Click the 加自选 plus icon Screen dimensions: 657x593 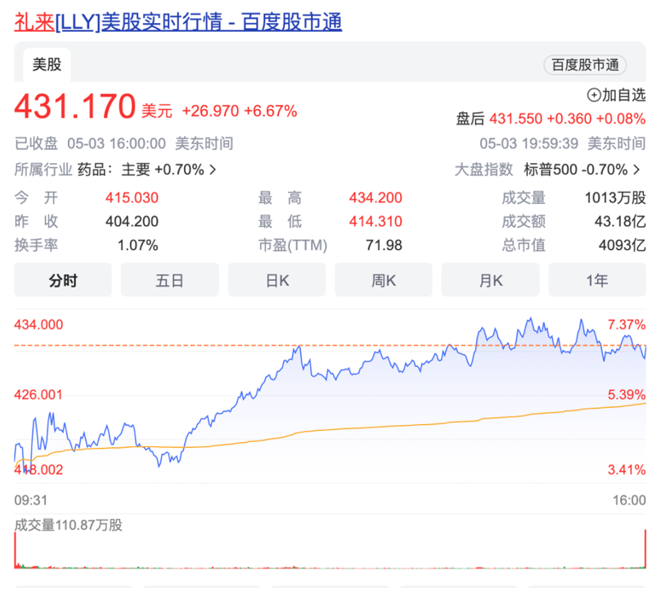[x=594, y=96]
